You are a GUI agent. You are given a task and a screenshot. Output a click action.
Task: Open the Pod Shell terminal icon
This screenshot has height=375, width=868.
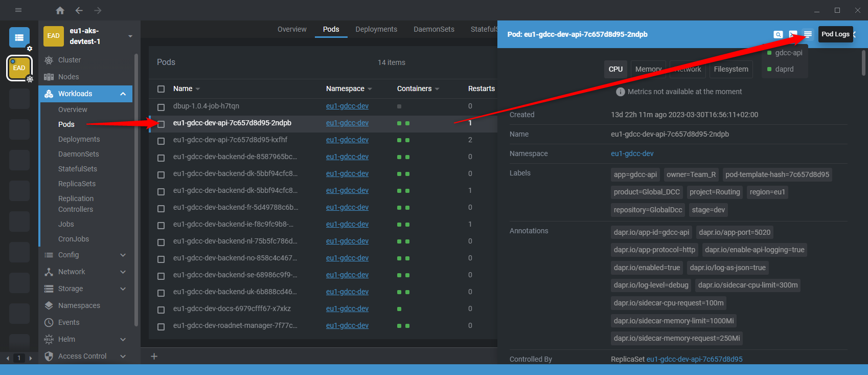click(793, 34)
